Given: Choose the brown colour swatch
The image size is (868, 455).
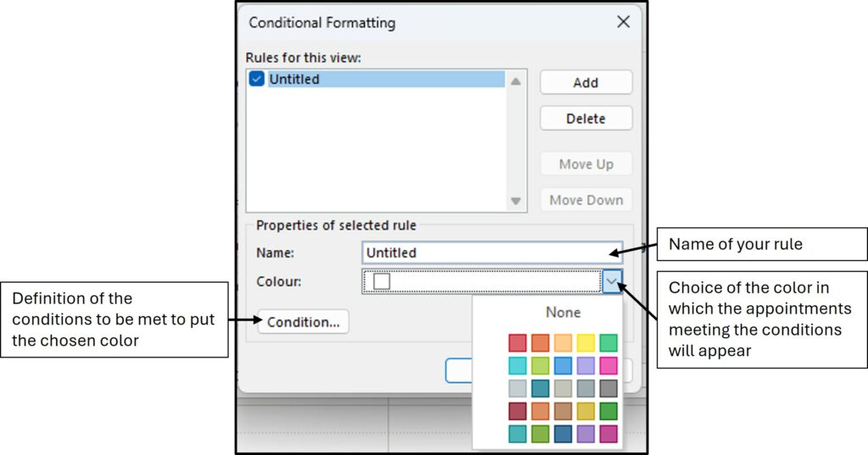Looking at the screenshot, I should coord(563,411).
